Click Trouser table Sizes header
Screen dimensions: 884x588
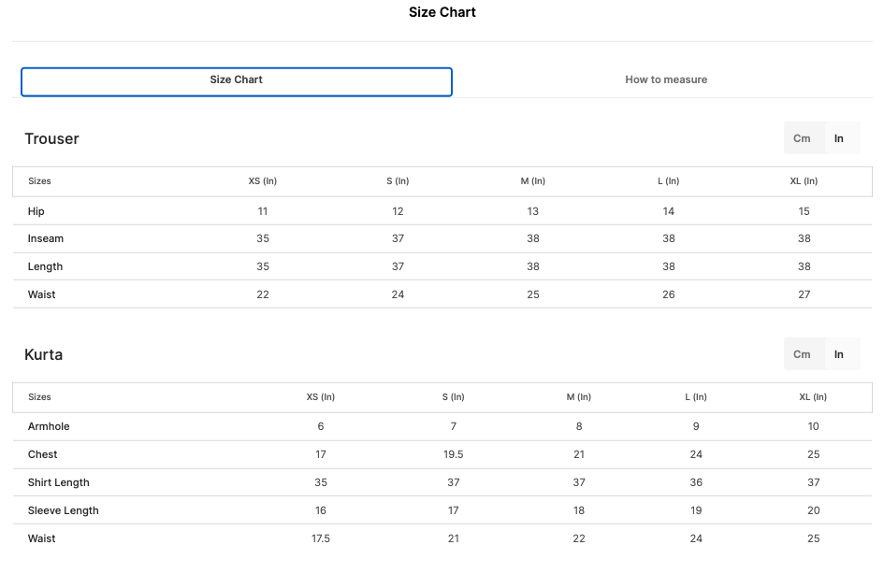coord(39,180)
